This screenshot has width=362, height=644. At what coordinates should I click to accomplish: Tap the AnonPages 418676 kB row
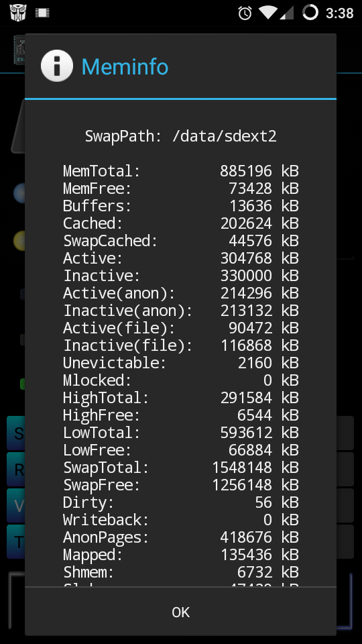[x=180, y=537]
